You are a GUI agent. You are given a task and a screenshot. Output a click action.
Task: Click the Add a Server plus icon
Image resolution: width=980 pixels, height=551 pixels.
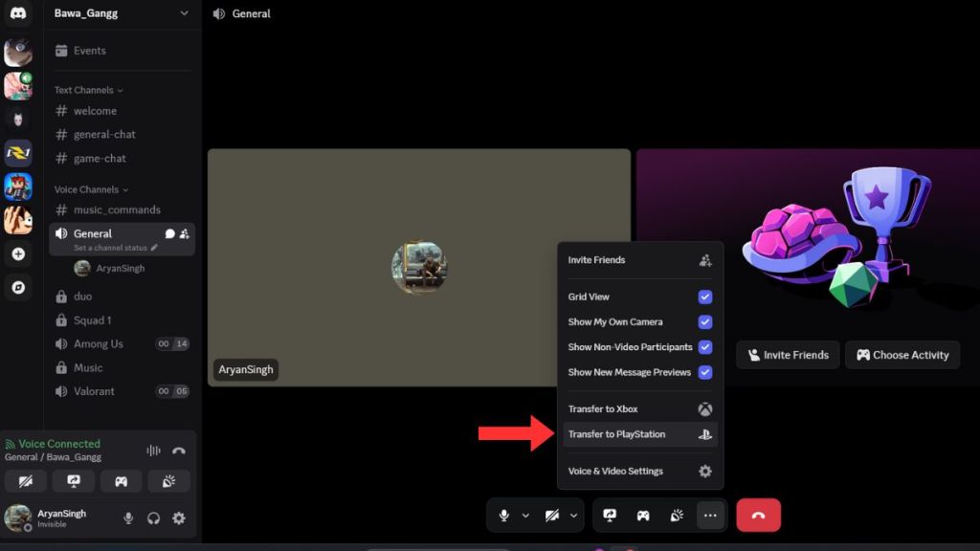18,254
